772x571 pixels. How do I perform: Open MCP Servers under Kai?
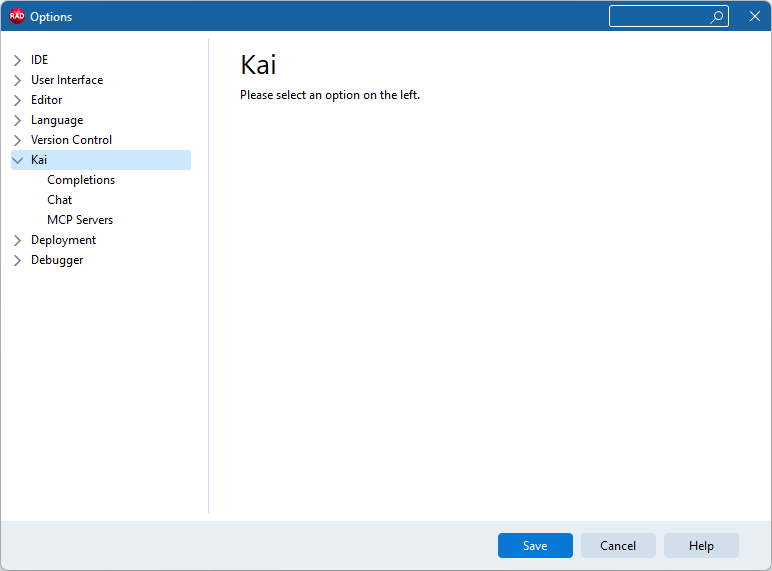pyautogui.click(x=80, y=220)
